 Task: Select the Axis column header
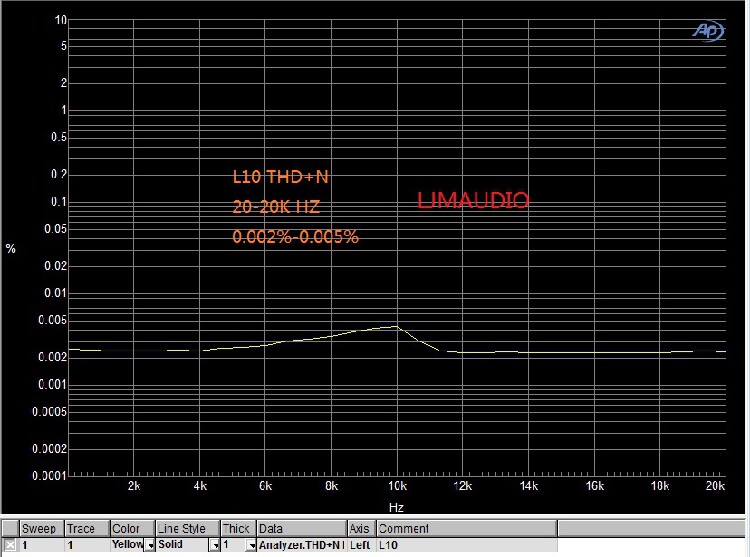(x=361, y=528)
